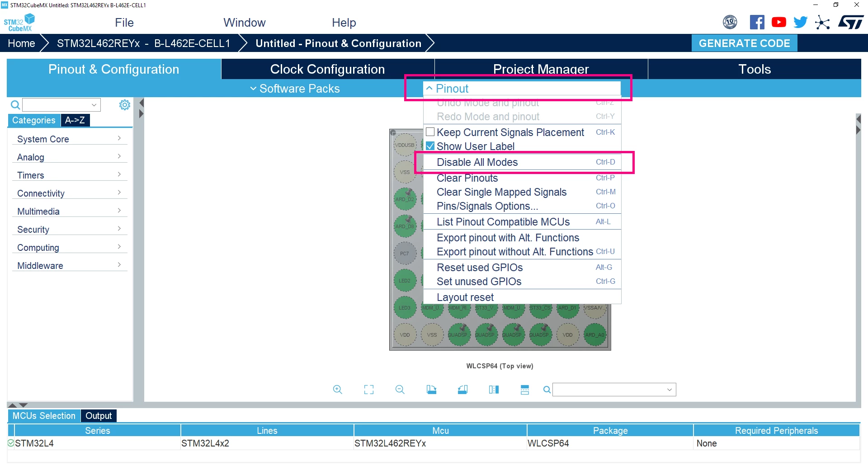Image resolution: width=868 pixels, height=470 pixels.
Task: Select the VDDUSB pin on chip
Action: coord(405,145)
